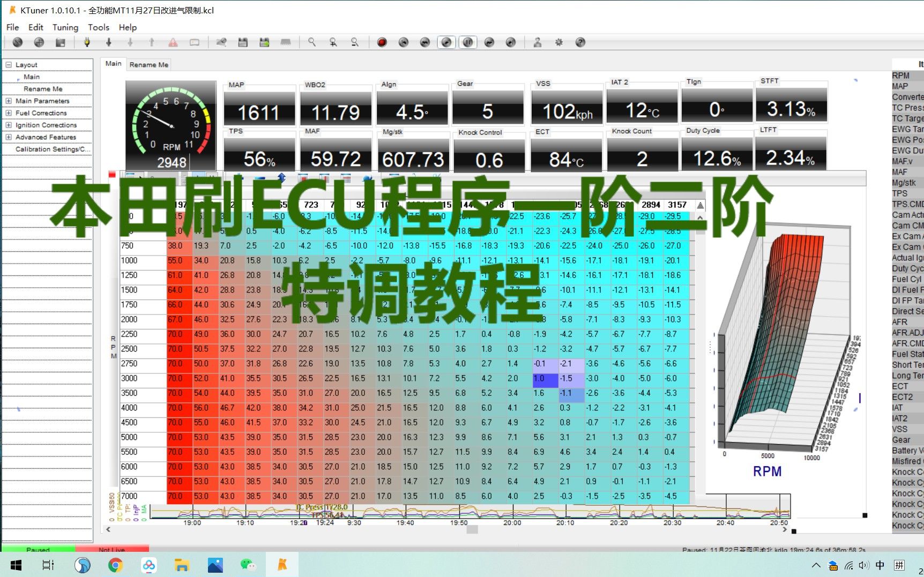Click the 19:24 datalog timeline cursor
The image size is (924, 577).
tap(325, 522)
